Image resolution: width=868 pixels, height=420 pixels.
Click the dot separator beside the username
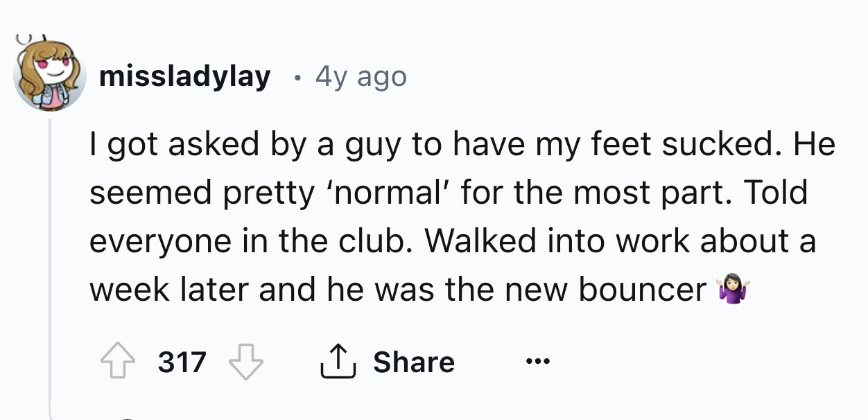(297, 77)
